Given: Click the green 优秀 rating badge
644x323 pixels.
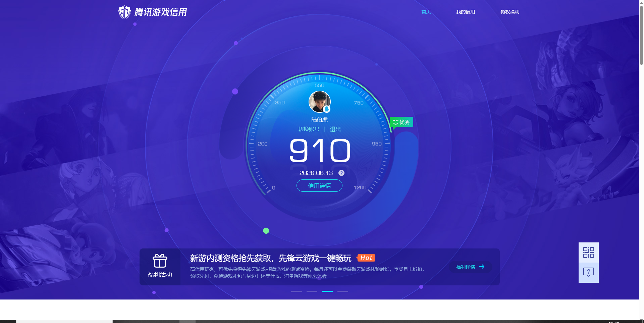Looking at the screenshot, I should [401, 122].
